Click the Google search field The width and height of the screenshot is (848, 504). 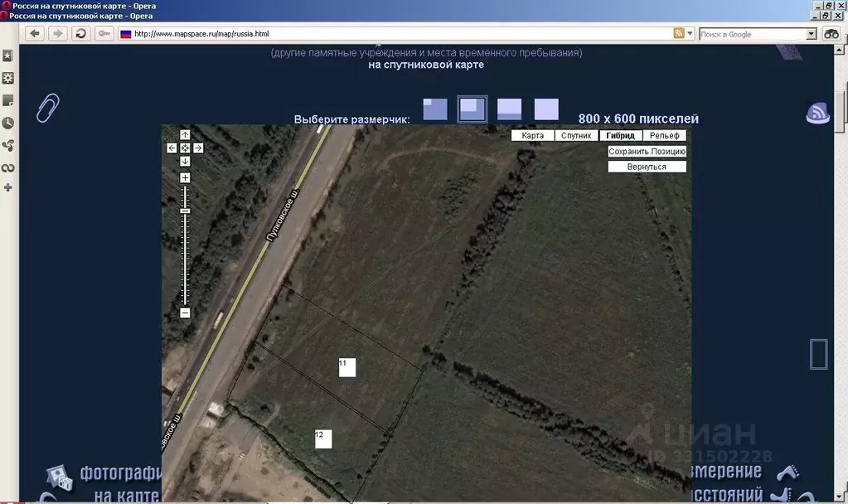click(753, 34)
